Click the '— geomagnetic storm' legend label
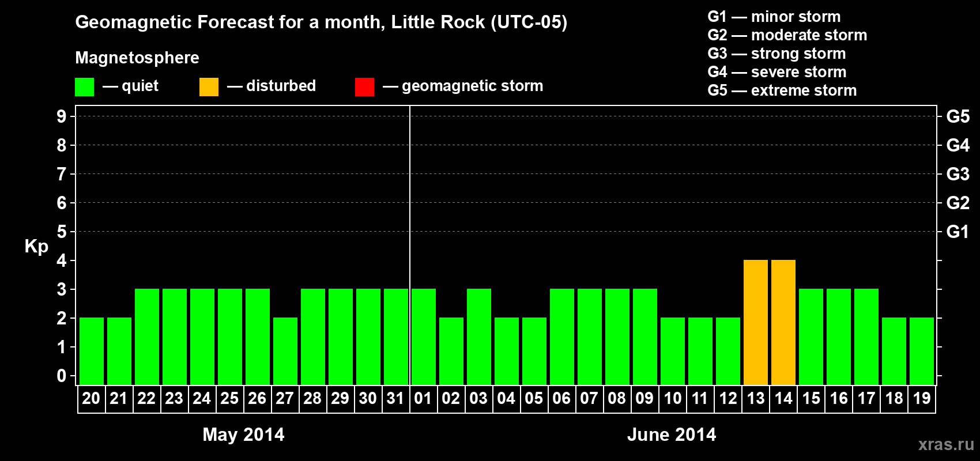 [x=463, y=86]
